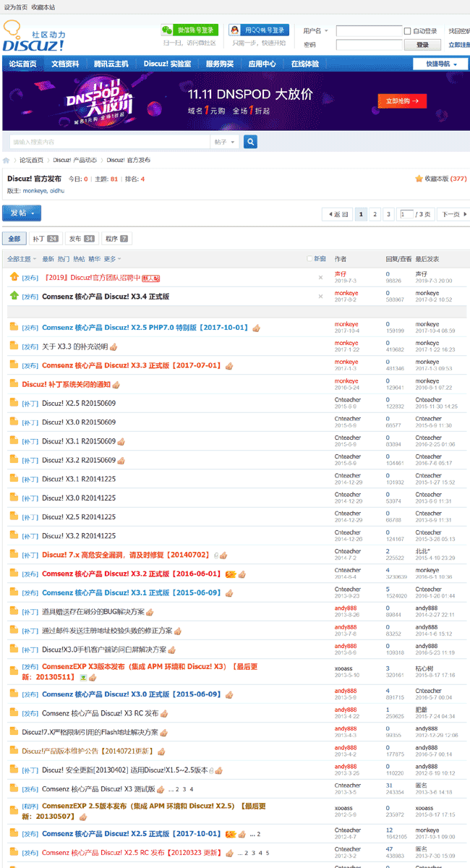Click the 设为首页 link
Screen dimensions: 470x868
click(x=15, y=7)
